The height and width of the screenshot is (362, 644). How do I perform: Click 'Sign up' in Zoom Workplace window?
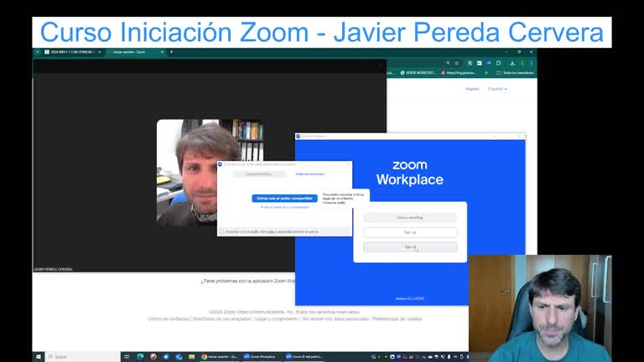click(410, 232)
